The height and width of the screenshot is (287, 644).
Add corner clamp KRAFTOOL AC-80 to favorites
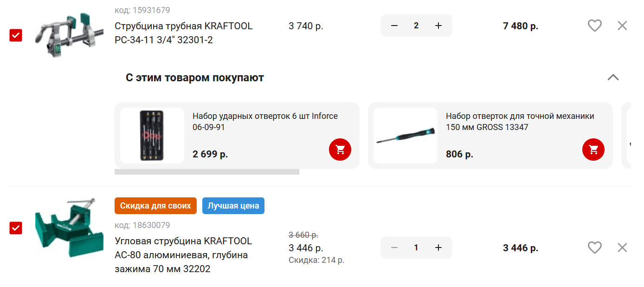(x=594, y=248)
